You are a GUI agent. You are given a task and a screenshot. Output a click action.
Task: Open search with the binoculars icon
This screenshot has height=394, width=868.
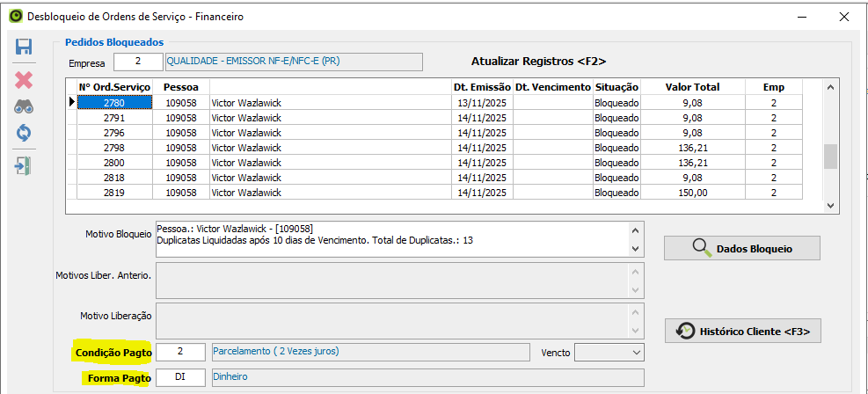tap(24, 107)
